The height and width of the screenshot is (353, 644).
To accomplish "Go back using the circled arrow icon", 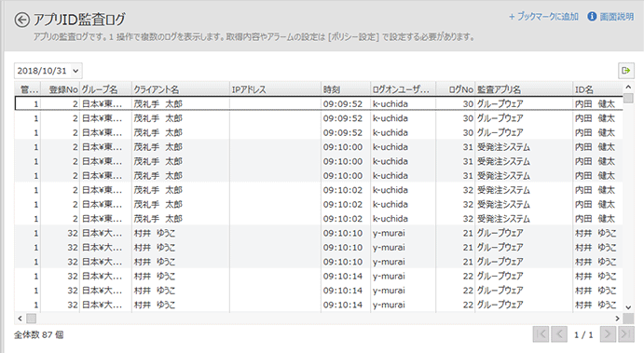I will pyautogui.click(x=21, y=20).
